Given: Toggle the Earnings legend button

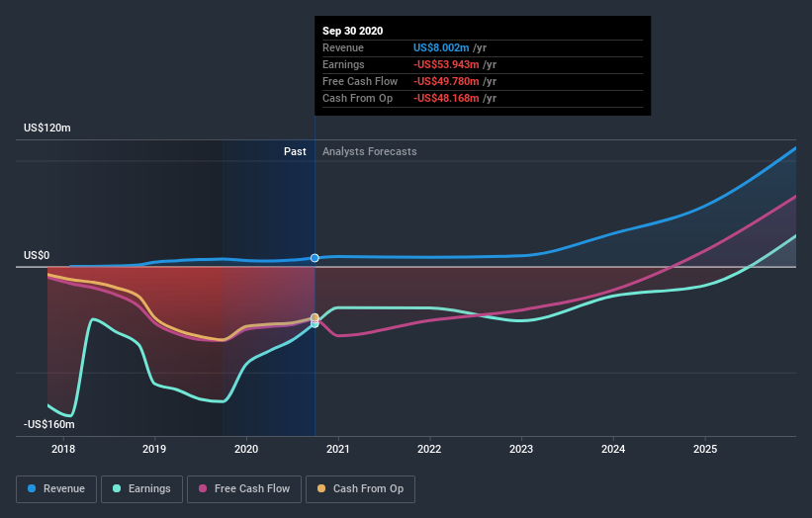Looking at the screenshot, I should pyautogui.click(x=141, y=489).
